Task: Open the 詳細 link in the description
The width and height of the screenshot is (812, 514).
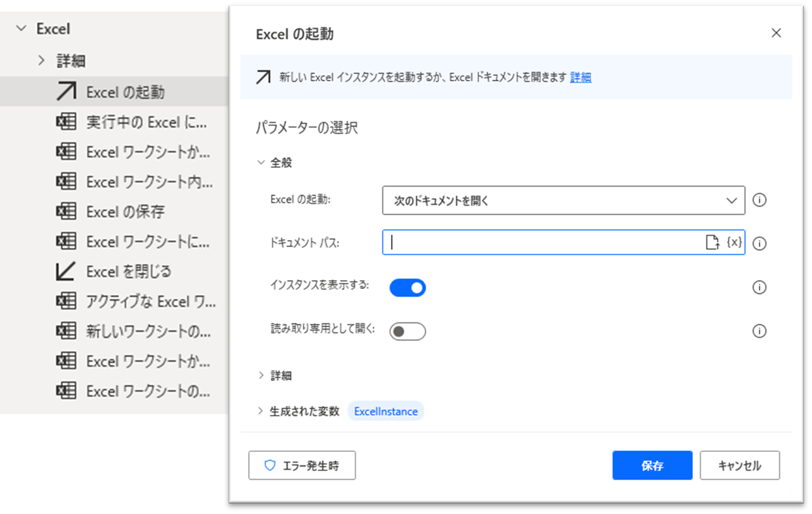Action: [581, 77]
